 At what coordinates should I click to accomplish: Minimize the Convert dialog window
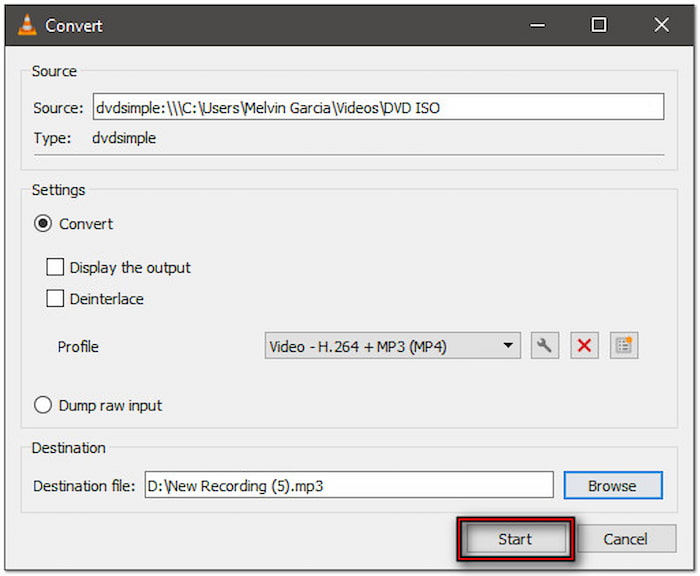click(540, 25)
